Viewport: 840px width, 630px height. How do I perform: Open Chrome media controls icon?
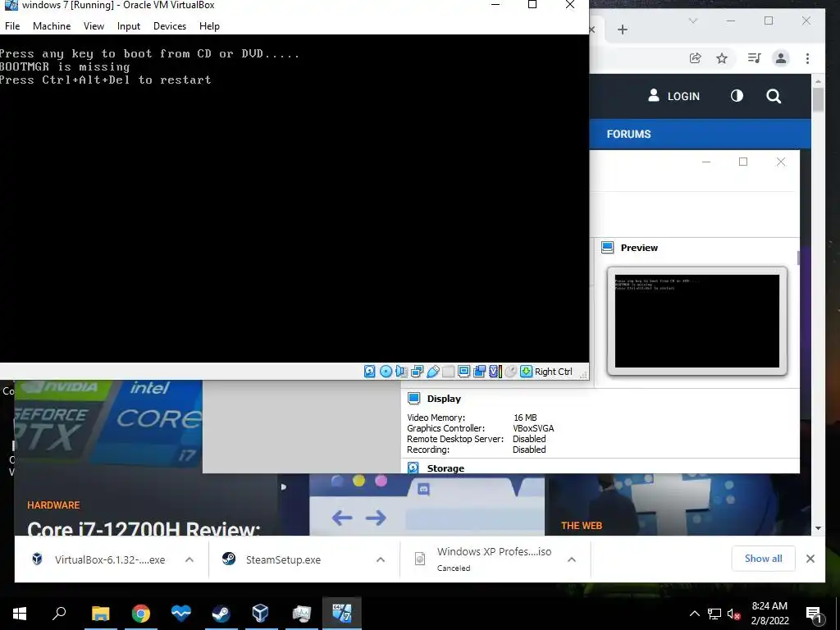(x=755, y=58)
